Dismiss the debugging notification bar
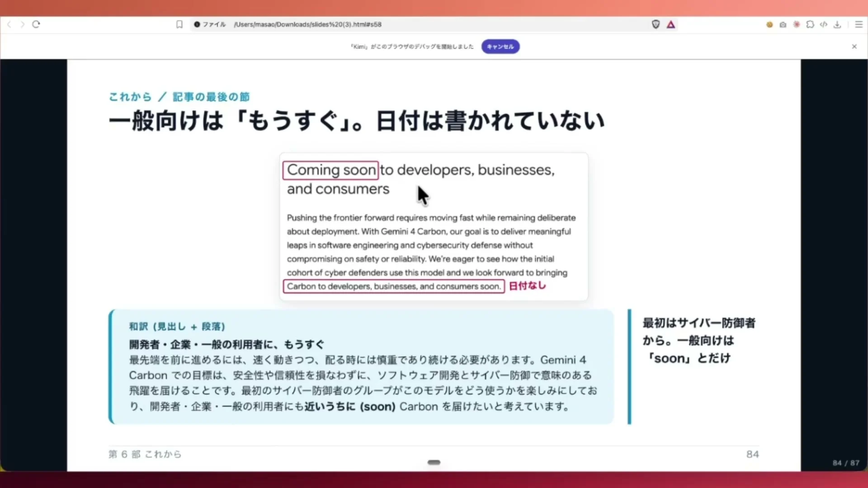This screenshot has width=868, height=488. 854,47
